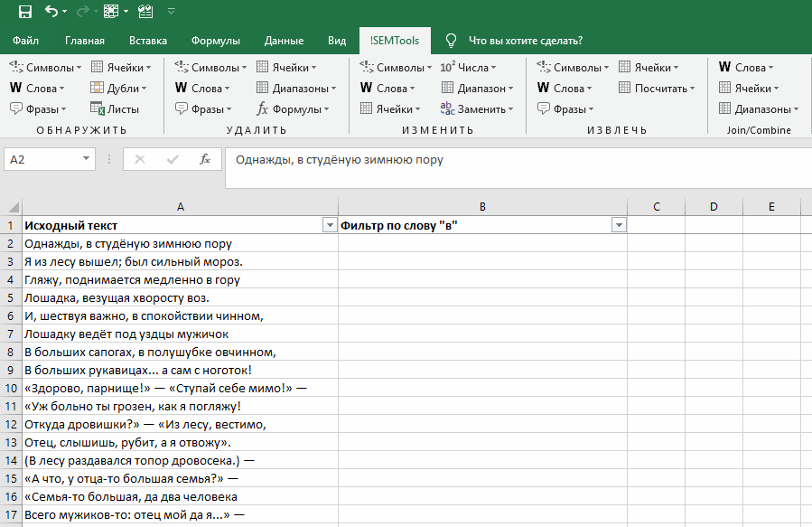Click cell 'Однажды, в студёную зимнюю пору'
The image size is (812, 527).
tap(181, 243)
